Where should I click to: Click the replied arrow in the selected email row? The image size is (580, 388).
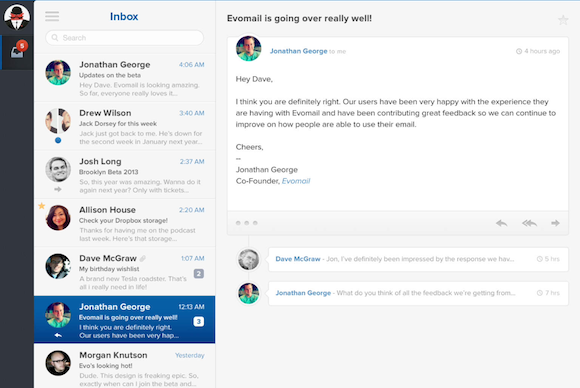(x=58, y=335)
